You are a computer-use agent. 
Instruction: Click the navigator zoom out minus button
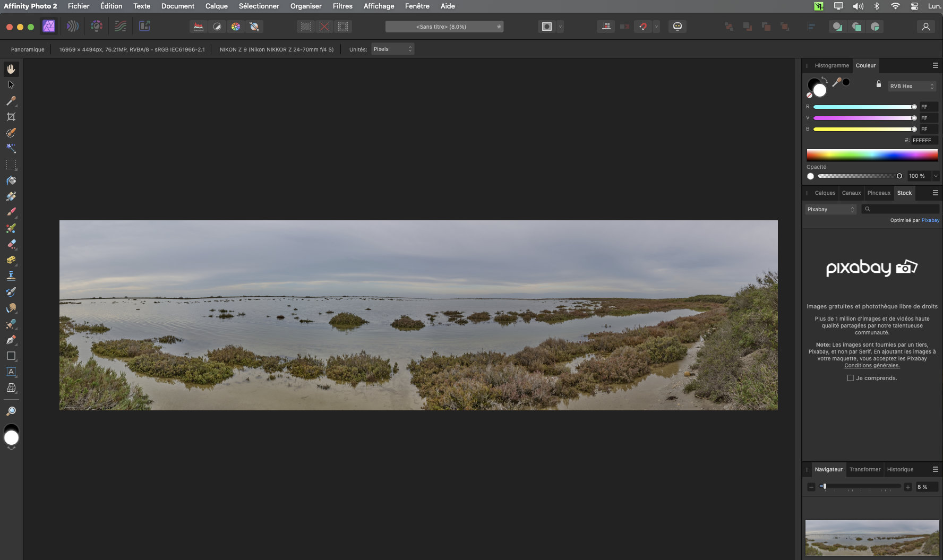811,487
